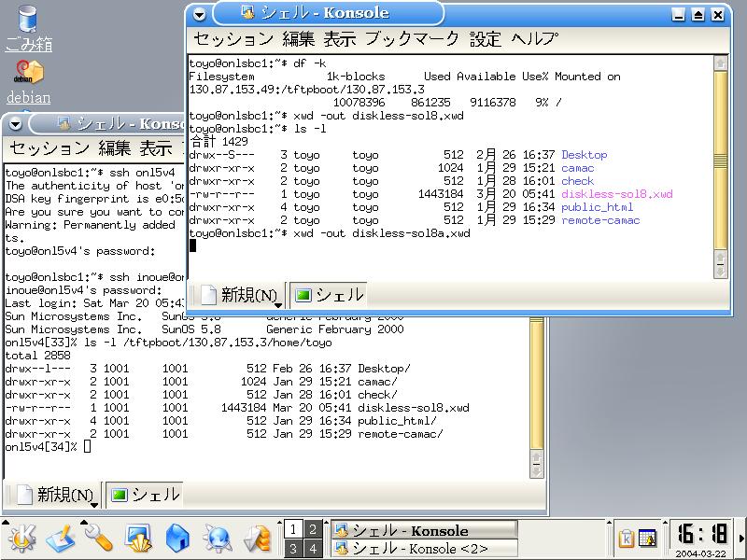This screenshot has height=560, width=747.
Task: Open 編集 menu in the front Konsole
Action: coord(298,38)
